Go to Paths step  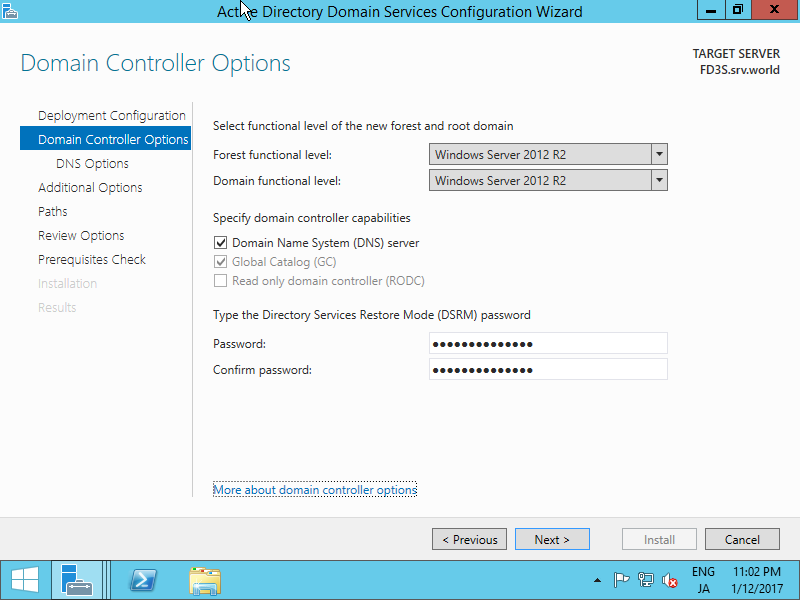pyautogui.click(x=53, y=211)
